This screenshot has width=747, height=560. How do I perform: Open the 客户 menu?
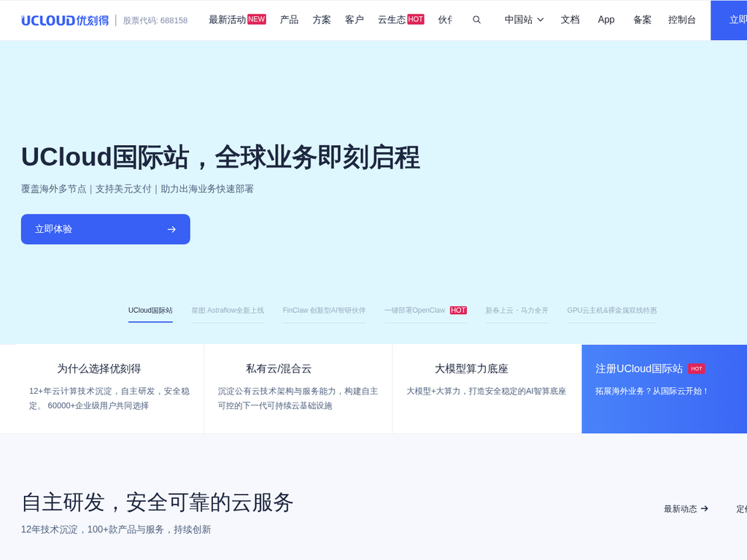pyautogui.click(x=354, y=20)
